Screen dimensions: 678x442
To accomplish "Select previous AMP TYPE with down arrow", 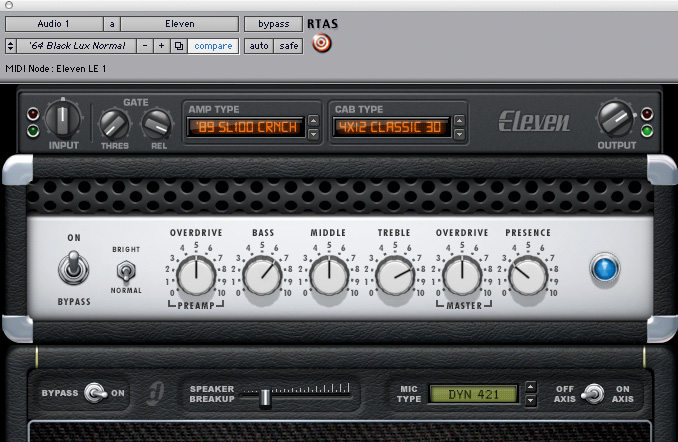I will (313, 135).
